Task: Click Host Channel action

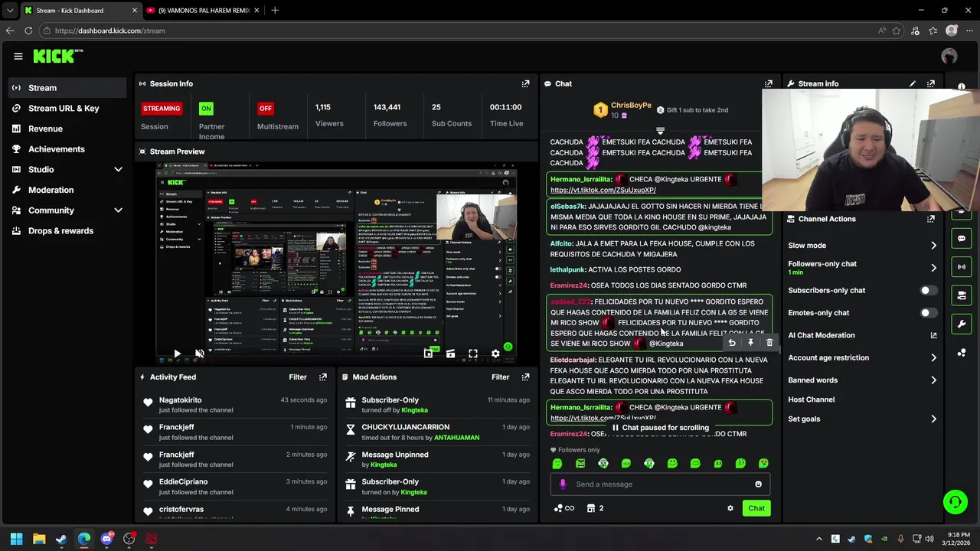Action: pyautogui.click(x=811, y=399)
